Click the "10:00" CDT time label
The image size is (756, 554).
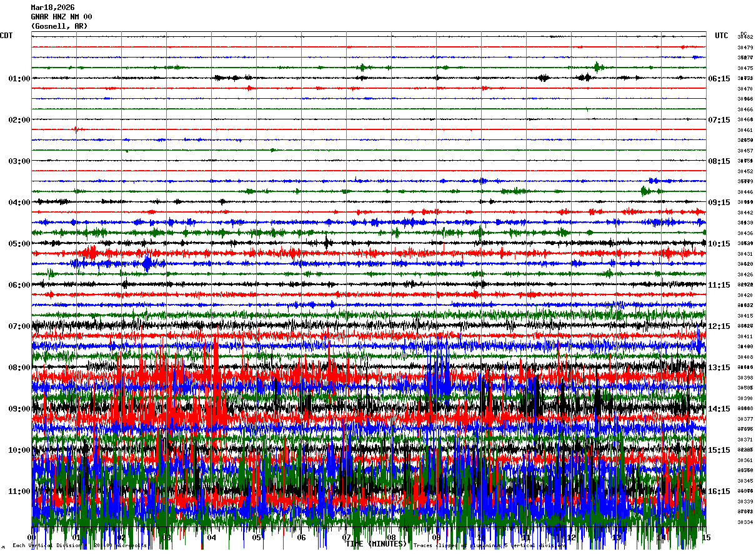tap(19, 450)
